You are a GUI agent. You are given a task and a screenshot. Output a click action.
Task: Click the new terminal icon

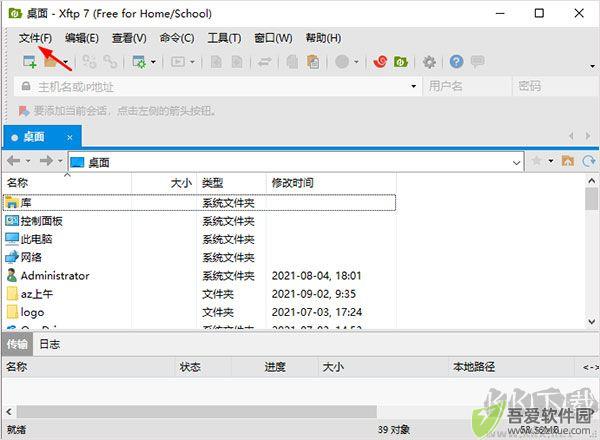point(178,62)
